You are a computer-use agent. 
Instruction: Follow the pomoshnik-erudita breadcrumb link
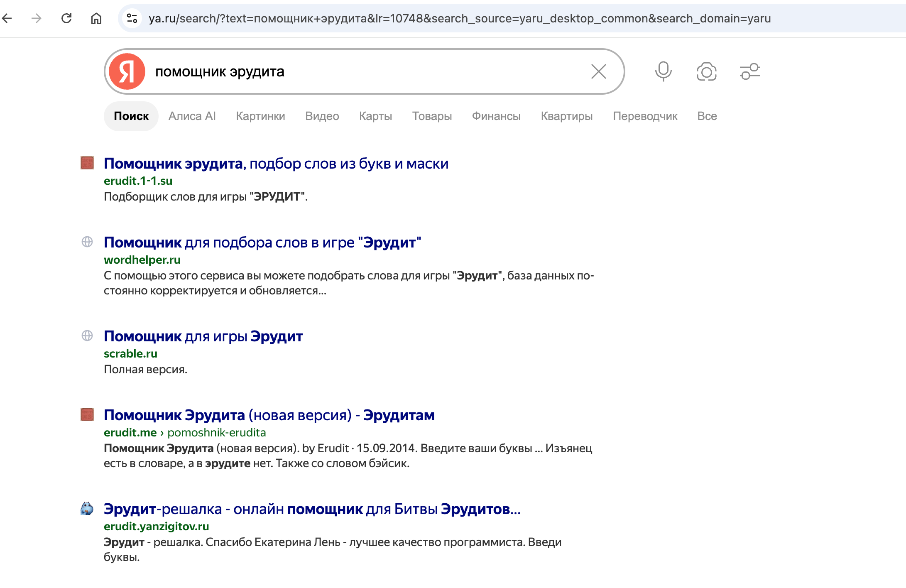tap(217, 433)
